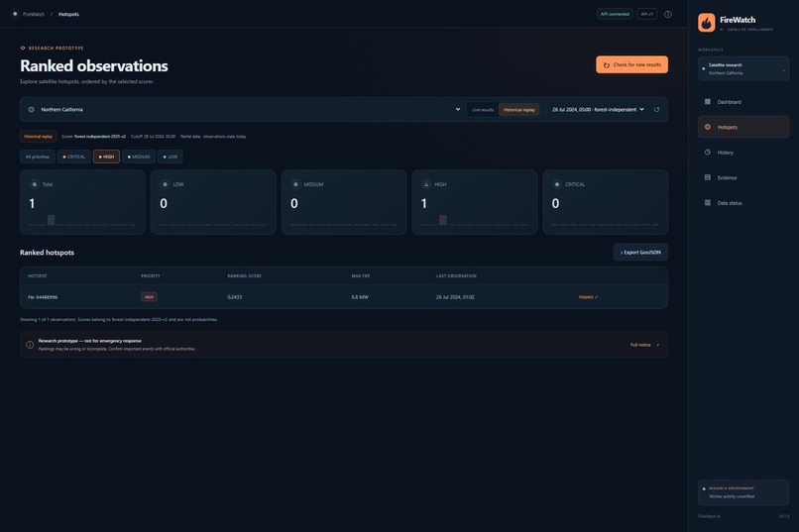Open the 26 Jul 2024 replay snapshot dropdown
Screen dimensions: 799x532
click(598, 109)
